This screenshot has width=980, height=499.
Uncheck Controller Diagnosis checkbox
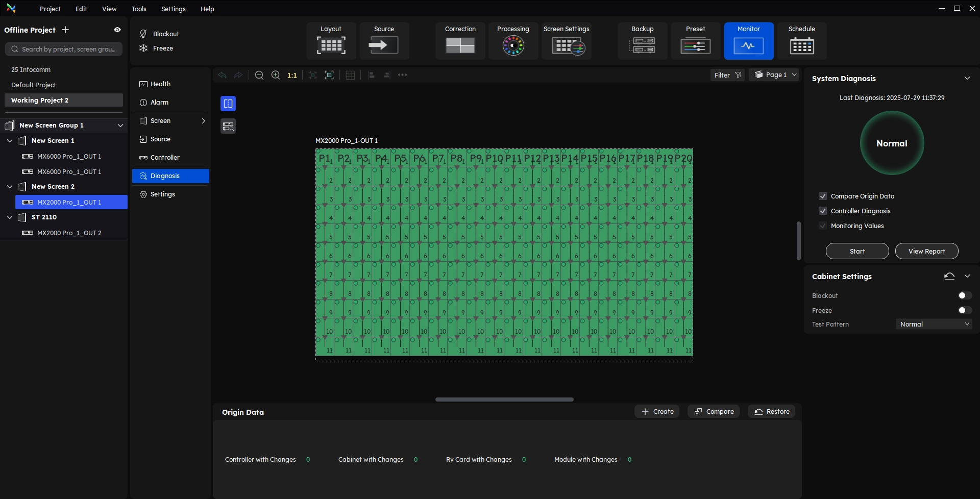[822, 211]
